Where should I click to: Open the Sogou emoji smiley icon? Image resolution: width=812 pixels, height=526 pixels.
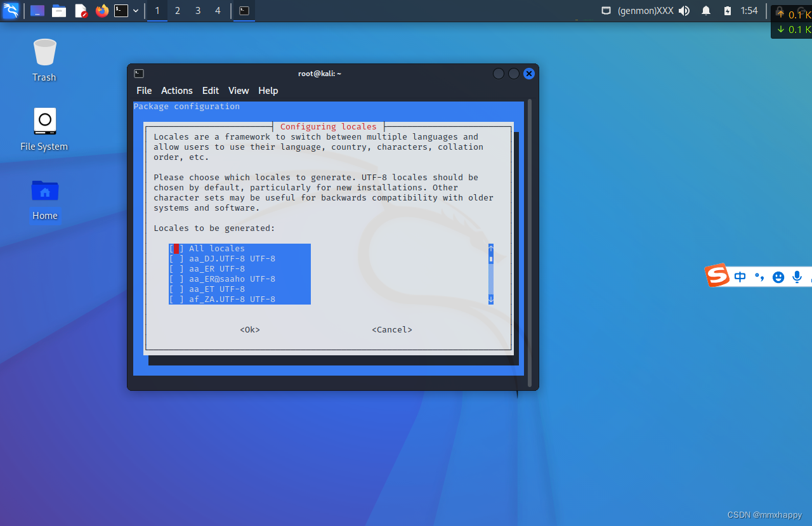tap(778, 277)
